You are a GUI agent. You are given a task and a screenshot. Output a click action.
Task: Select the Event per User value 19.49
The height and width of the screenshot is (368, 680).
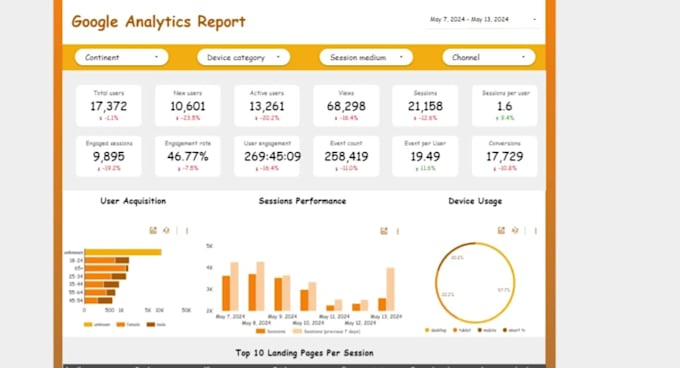(x=425, y=156)
